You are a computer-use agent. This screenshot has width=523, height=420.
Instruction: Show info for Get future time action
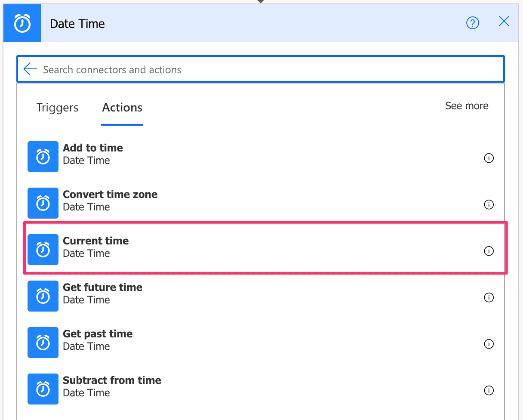pos(489,297)
